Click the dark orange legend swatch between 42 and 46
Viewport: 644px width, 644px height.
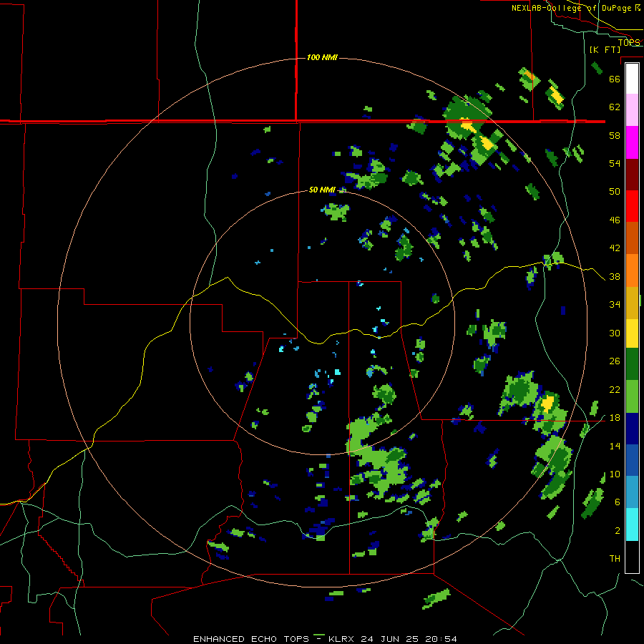point(632,238)
